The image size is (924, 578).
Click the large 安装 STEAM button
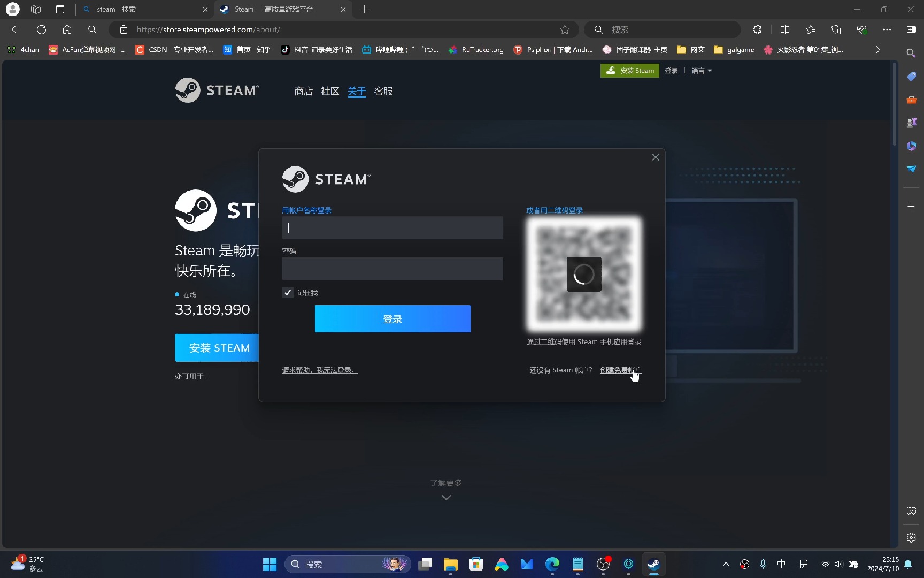[217, 348]
